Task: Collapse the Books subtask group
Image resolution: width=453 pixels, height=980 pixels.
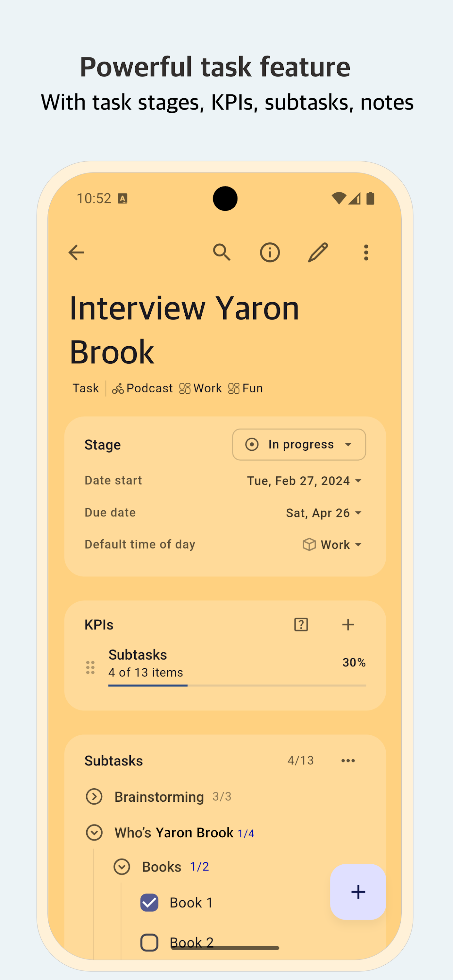Action: click(122, 867)
